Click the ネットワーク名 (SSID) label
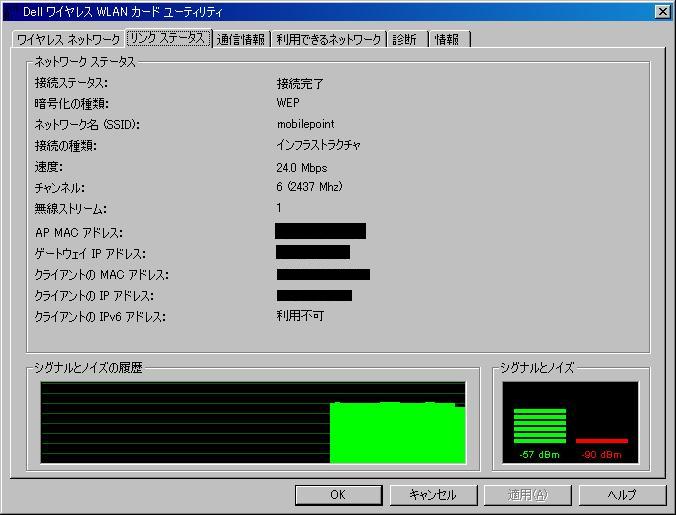 (x=87, y=125)
